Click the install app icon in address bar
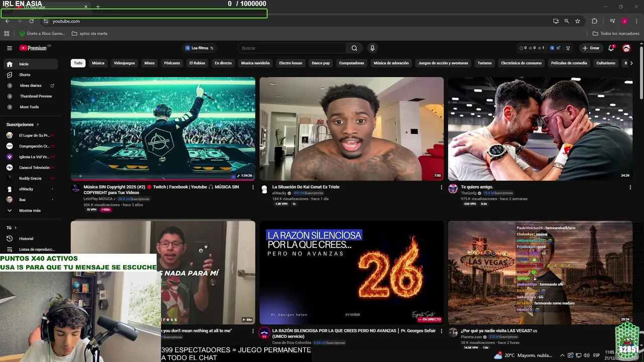The image size is (644, 362). coord(556,21)
